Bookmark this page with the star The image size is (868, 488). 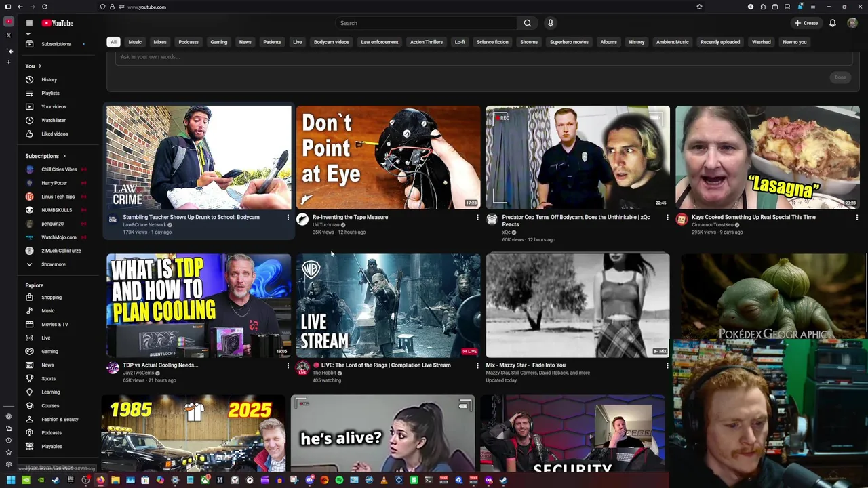tap(699, 7)
